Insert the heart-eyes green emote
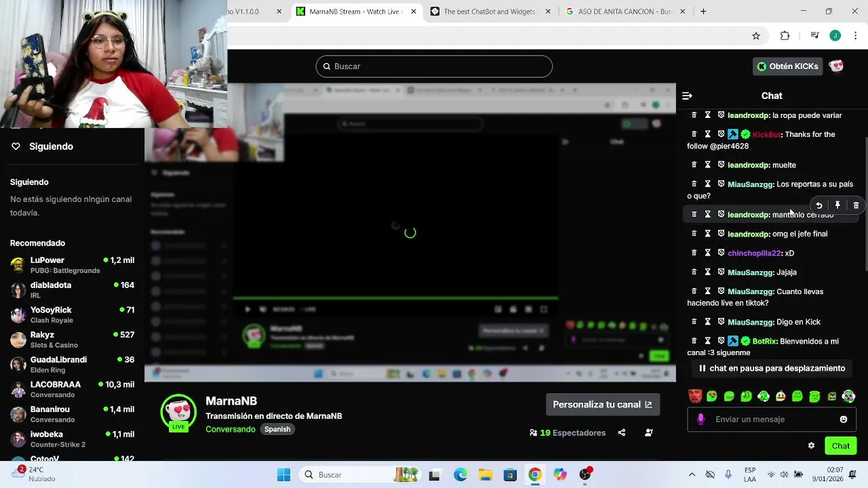868x488 pixels. 711,396
